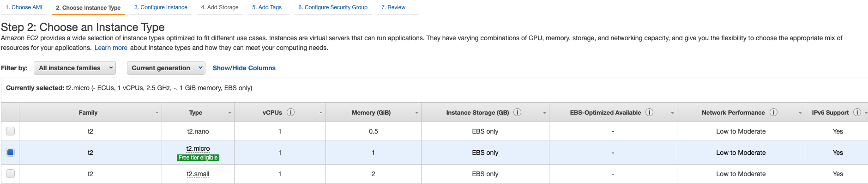The height and width of the screenshot is (184, 868).
Task: Go to the 7. Review tab
Action: coord(393,7)
